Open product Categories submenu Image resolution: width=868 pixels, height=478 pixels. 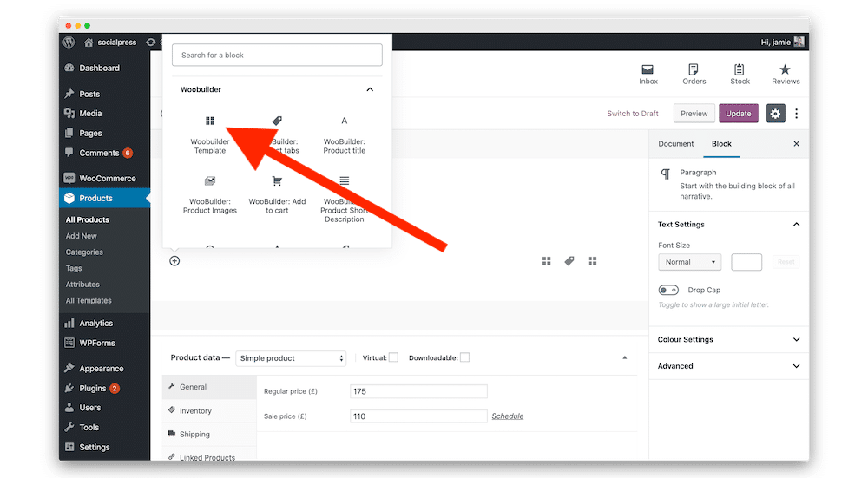(x=84, y=252)
